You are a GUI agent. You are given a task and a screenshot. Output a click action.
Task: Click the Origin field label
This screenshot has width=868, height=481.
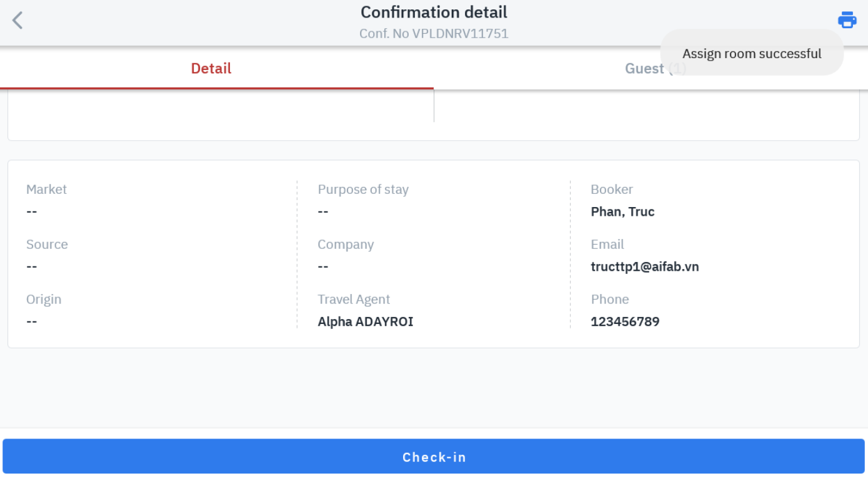click(x=44, y=300)
